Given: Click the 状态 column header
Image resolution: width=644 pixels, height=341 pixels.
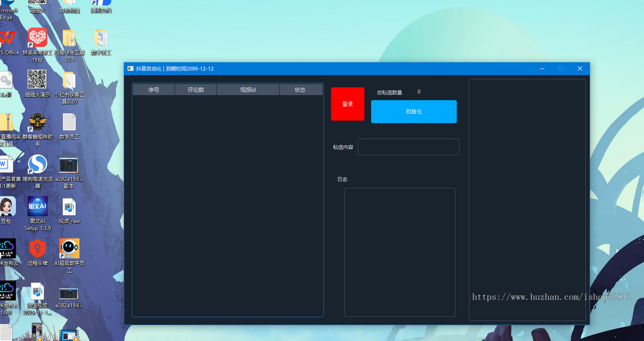Looking at the screenshot, I should click(x=300, y=90).
